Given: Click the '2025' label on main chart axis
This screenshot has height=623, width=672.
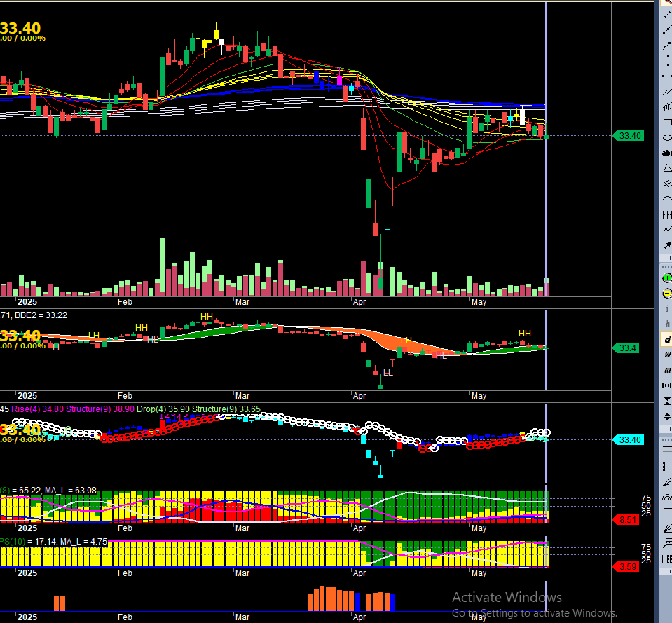Looking at the screenshot, I should click(27, 301).
